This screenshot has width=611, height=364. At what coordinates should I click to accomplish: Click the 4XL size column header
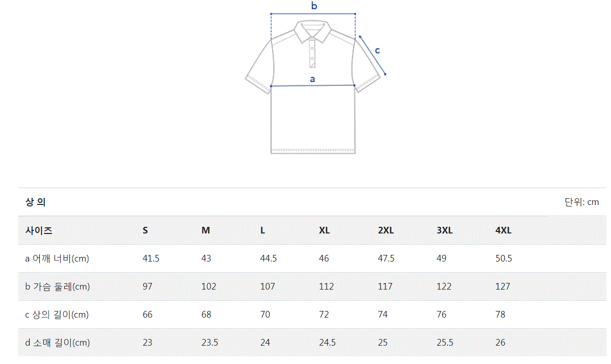[x=503, y=230]
